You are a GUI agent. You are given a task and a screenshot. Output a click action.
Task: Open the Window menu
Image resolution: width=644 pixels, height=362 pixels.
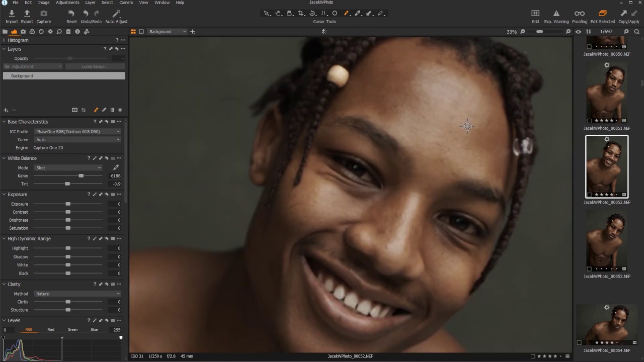pyautogui.click(x=162, y=3)
